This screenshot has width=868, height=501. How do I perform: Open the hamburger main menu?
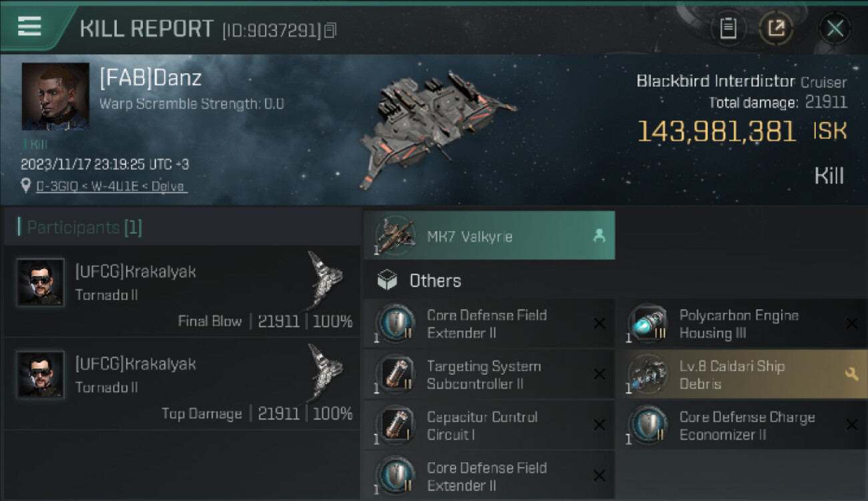(30, 27)
